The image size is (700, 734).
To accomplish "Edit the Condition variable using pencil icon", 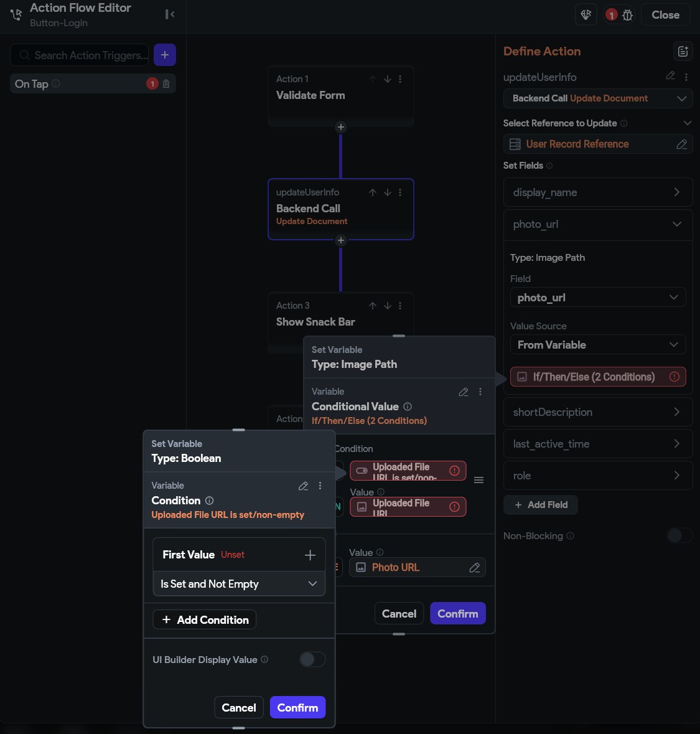I will [303, 486].
